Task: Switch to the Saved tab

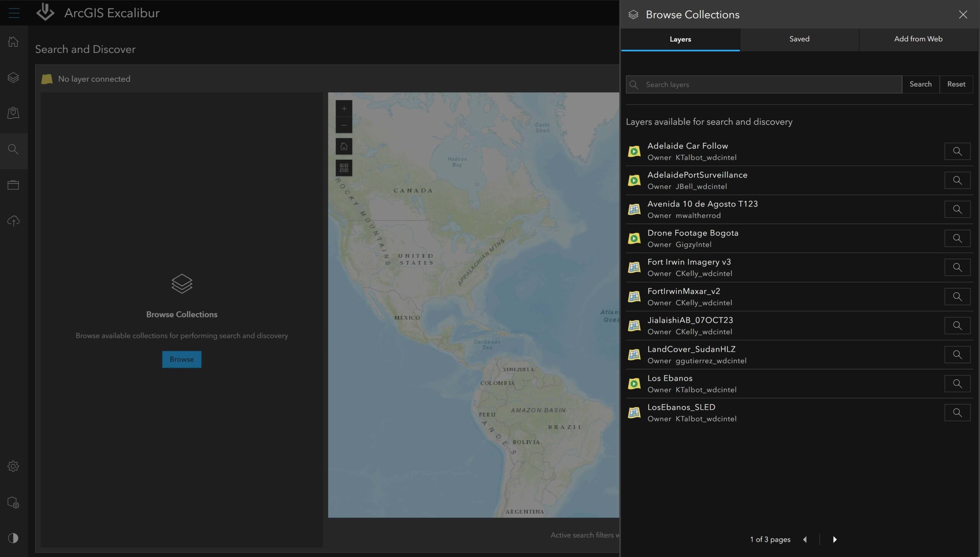Action: point(799,39)
